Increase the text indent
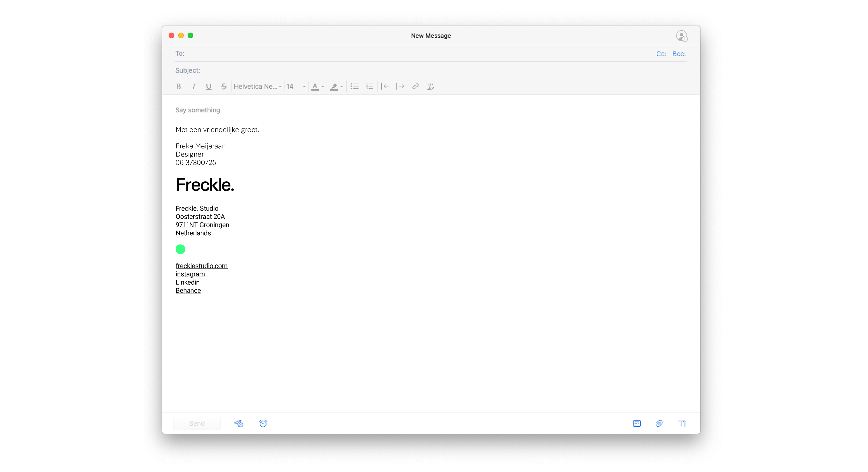The image size is (868, 472). 400,86
